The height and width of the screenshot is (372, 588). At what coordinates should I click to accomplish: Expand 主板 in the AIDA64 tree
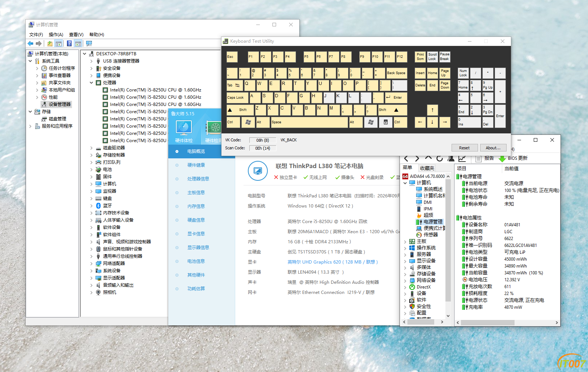405,241
